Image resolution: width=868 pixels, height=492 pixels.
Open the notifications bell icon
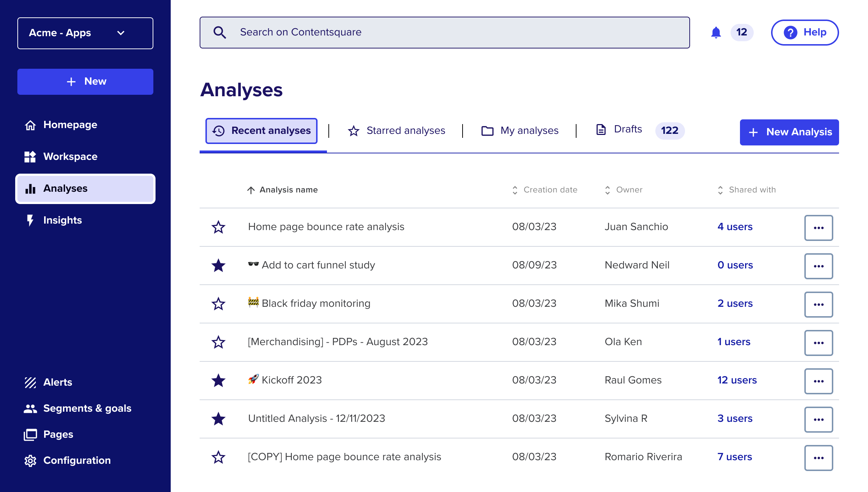[x=716, y=33]
